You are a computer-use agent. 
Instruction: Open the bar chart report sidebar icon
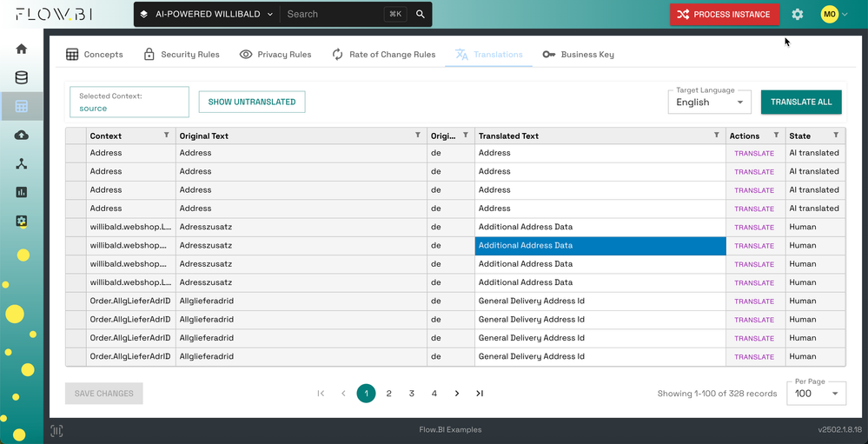click(x=22, y=192)
